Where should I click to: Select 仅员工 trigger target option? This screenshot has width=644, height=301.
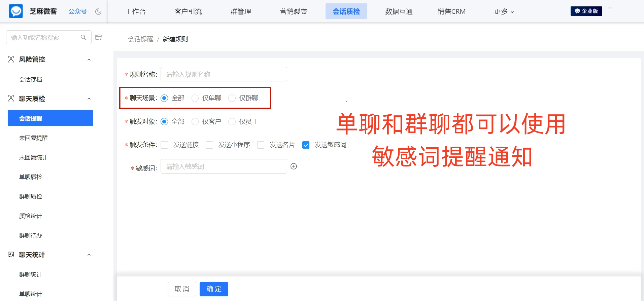click(232, 122)
